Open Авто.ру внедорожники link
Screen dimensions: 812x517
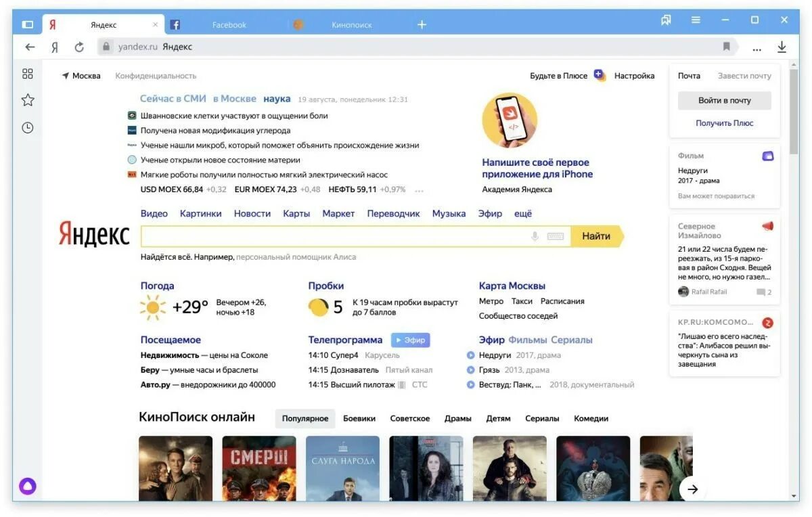point(208,385)
